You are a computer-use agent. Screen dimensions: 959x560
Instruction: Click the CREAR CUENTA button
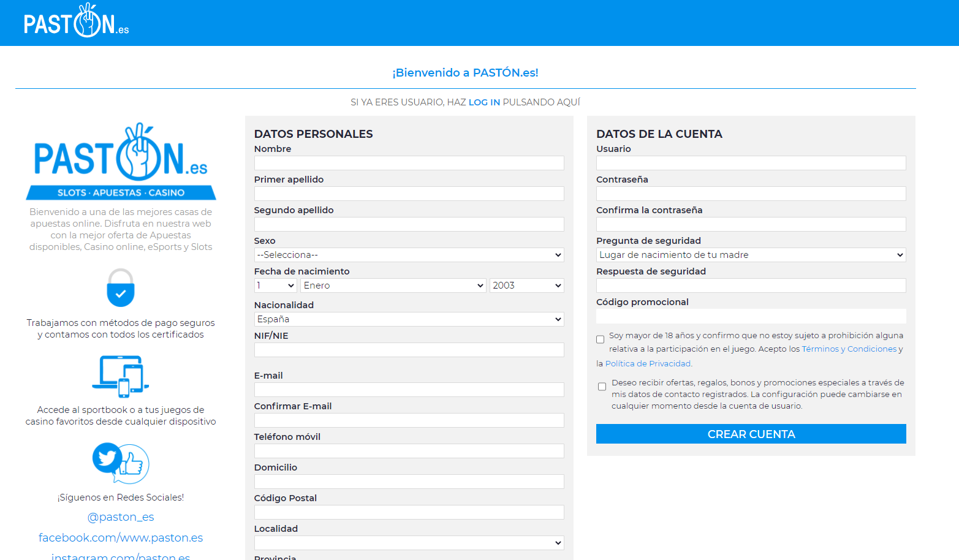coord(751,434)
